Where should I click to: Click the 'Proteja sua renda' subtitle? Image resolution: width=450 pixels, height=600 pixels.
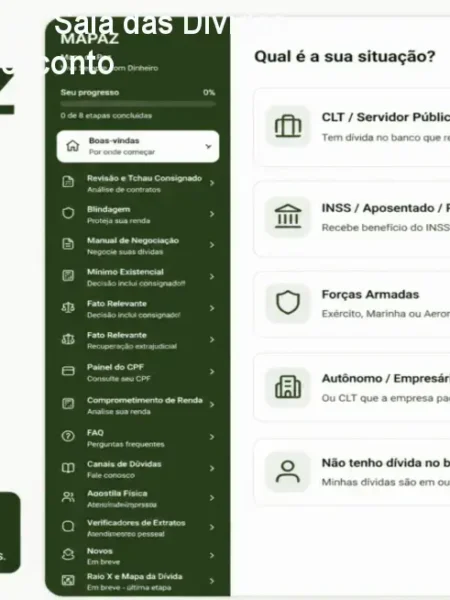tap(118, 221)
